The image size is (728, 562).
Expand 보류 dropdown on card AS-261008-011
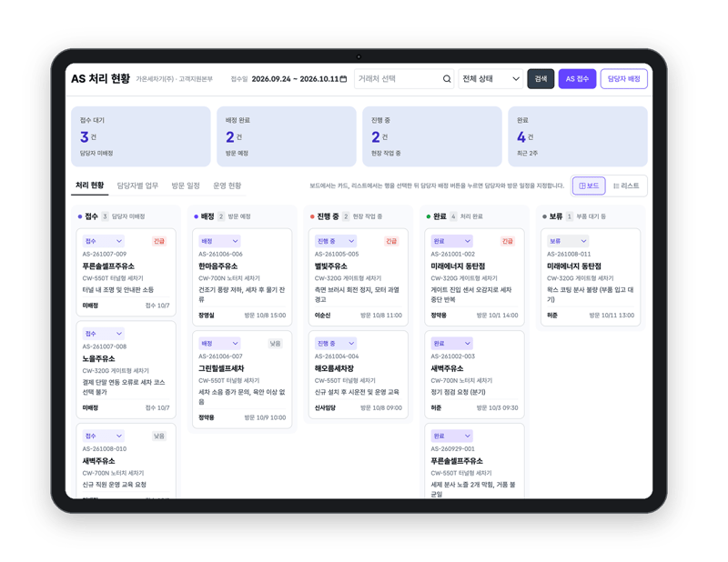click(568, 241)
